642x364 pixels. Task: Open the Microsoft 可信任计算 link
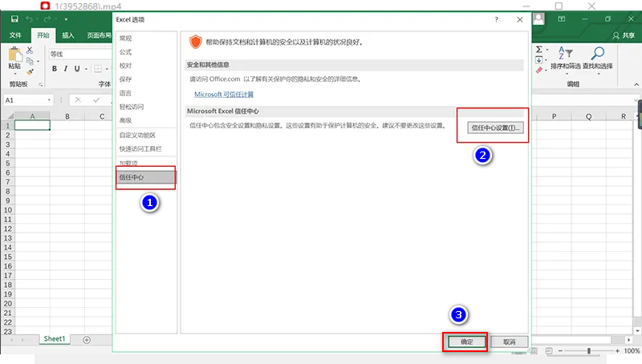tap(224, 94)
